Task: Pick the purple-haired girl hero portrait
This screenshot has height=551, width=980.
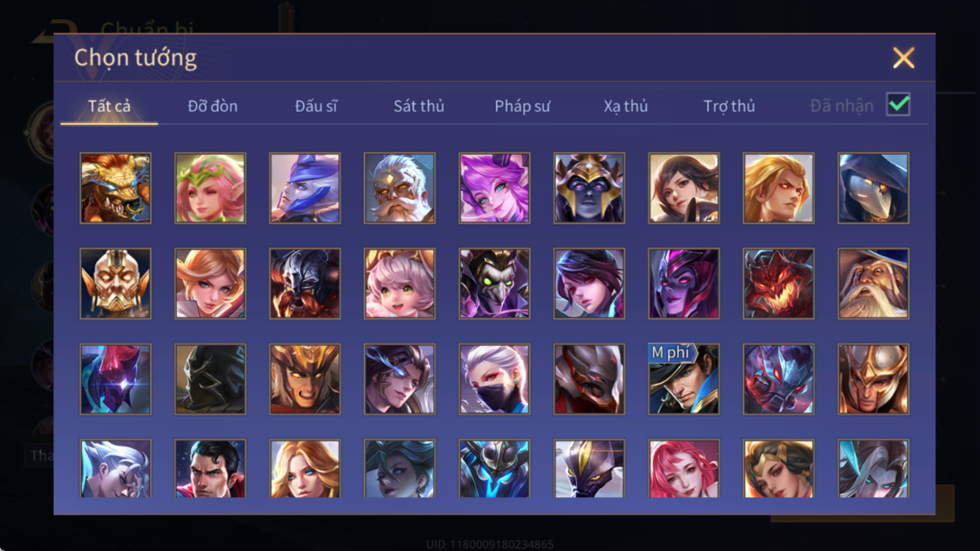Action: [494, 188]
